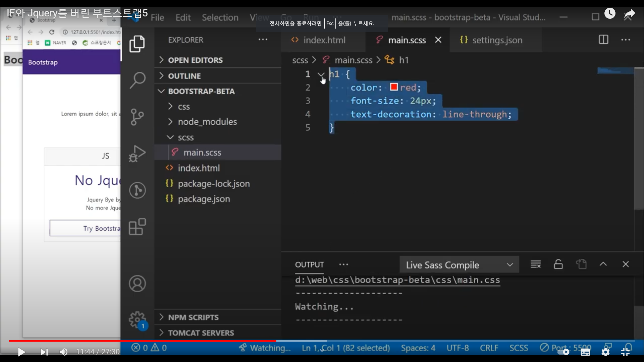Toggle YouTube subtitles captions

585,352
